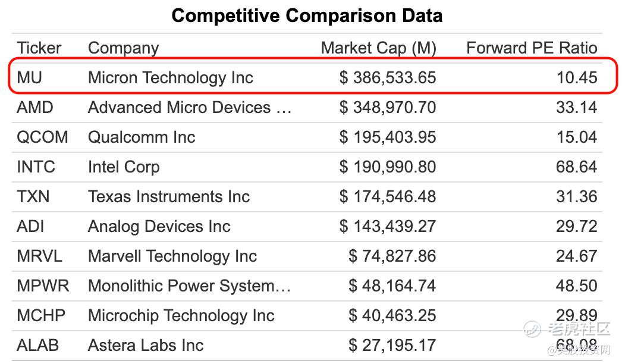The image size is (622, 364).
Task: Click Micron's market cap value $386,533.65
Action: coord(388,78)
